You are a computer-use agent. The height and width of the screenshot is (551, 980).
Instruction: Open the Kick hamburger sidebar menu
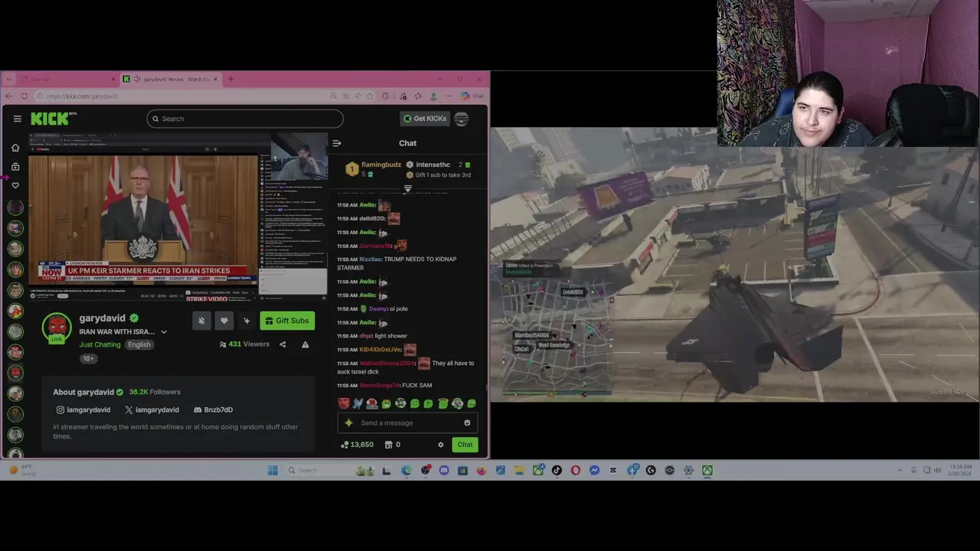(x=17, y=119)
